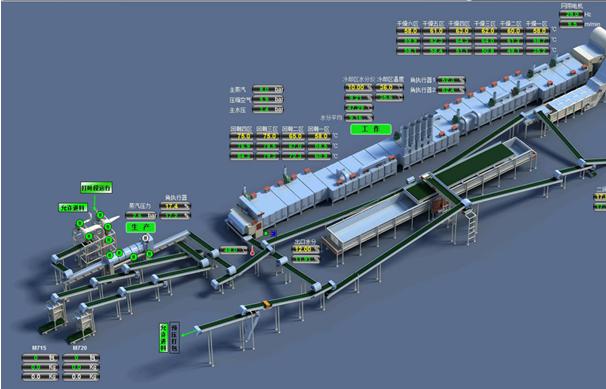Click the vertical green 允许进料 button at the conveyor start
The height and width of the screenshot is (389, 606).
[164, 337]
